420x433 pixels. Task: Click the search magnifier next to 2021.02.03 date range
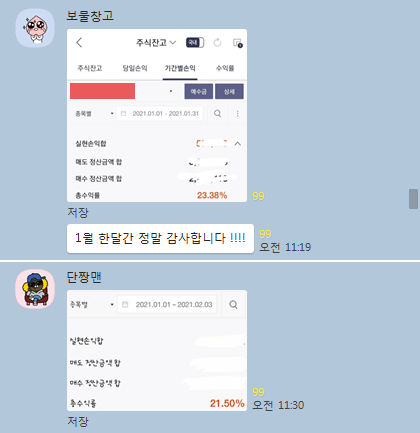tap(233, 305)
